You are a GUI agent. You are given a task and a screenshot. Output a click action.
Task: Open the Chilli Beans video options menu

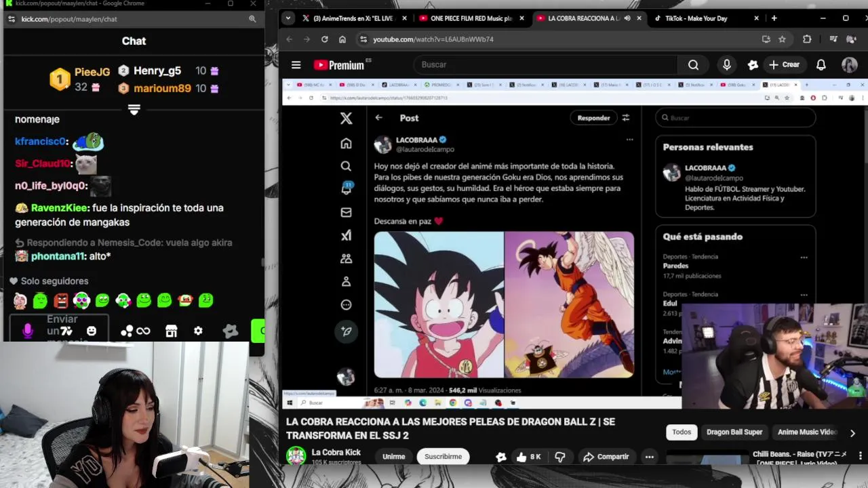[860, 455]
